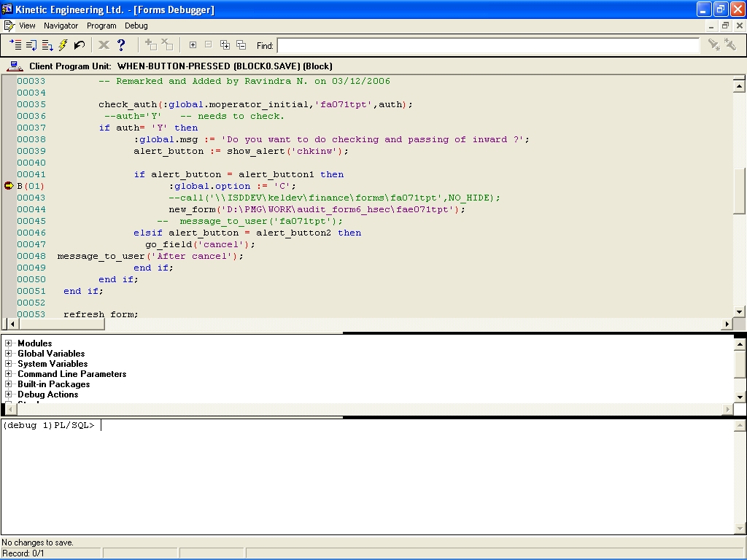Click the source pane scroll down arrow
The width and height of the screenshot is (747, 560).
pos(739,312)
